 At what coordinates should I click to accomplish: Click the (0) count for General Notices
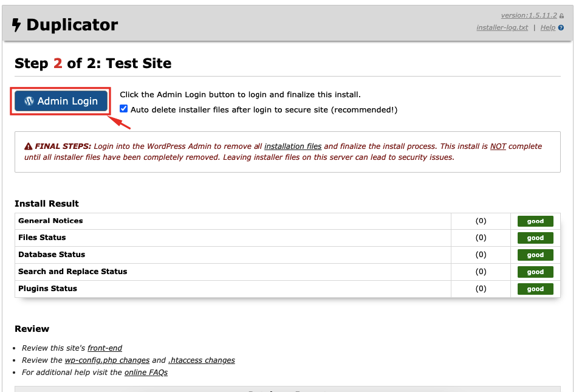pos(481,221)
